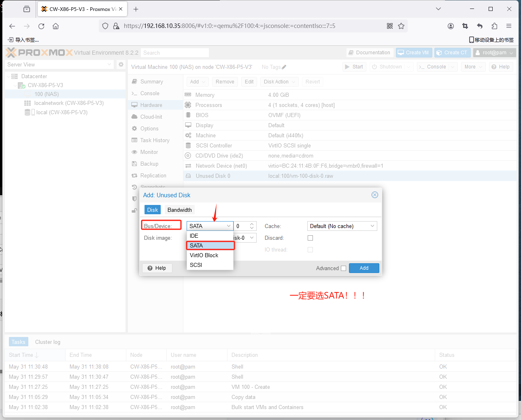Select the Machine hardware row

(350, 135)
